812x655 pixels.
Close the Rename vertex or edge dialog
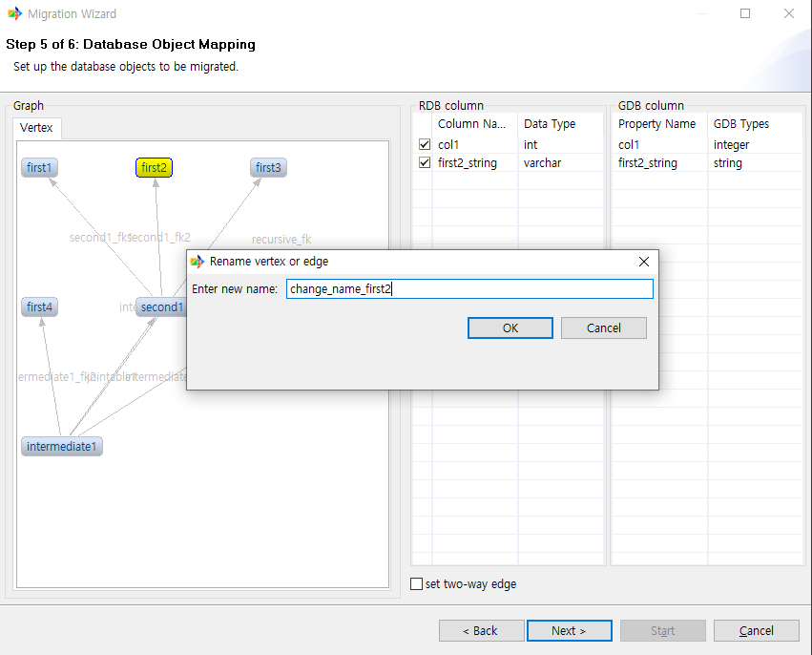click(x=643, y=261)
